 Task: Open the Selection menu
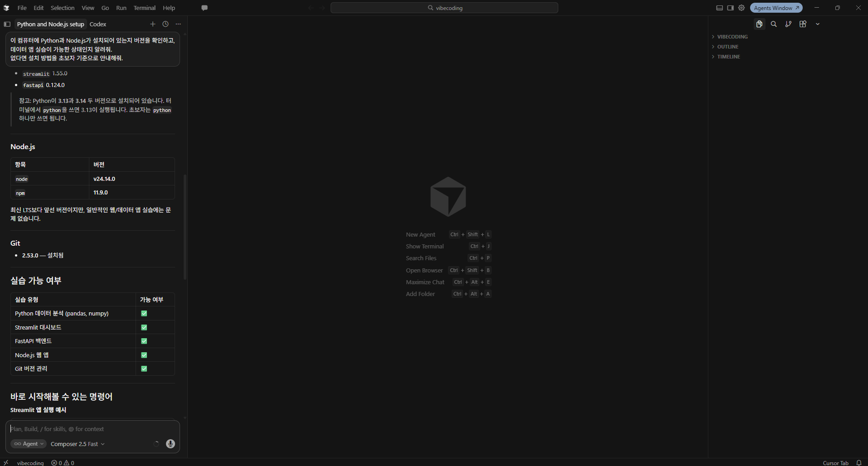tap(63, 8)
